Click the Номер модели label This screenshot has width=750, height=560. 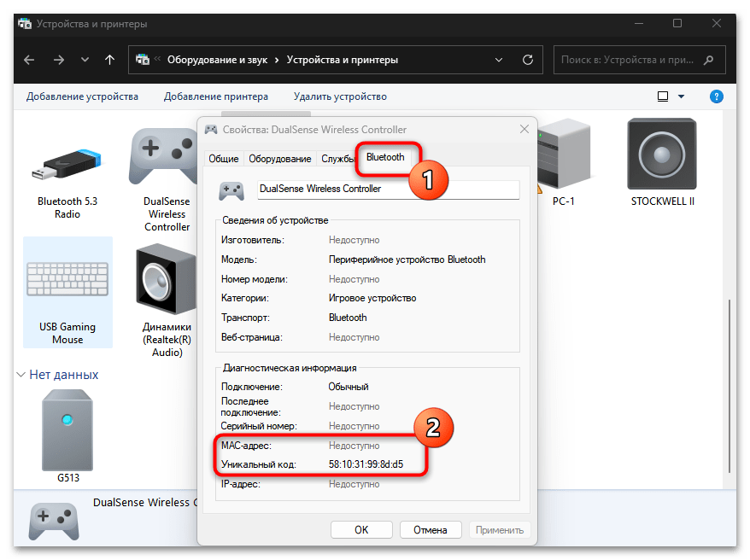254,279
